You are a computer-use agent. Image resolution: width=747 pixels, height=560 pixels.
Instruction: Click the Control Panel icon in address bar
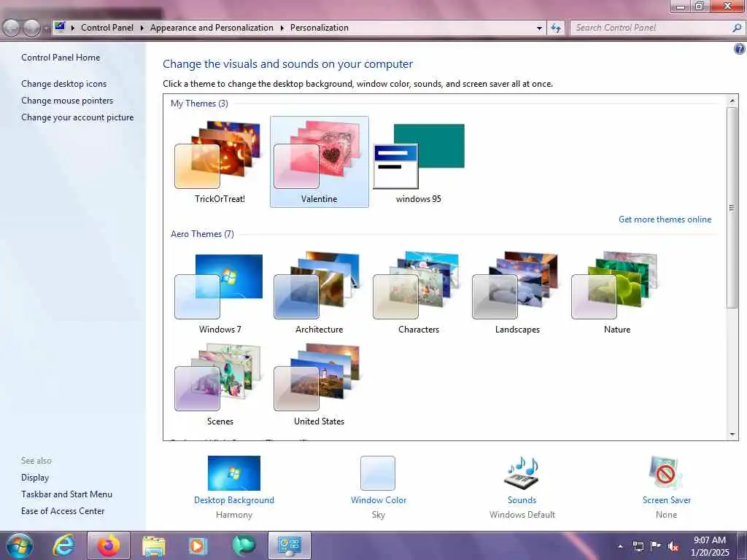(60, 28)
